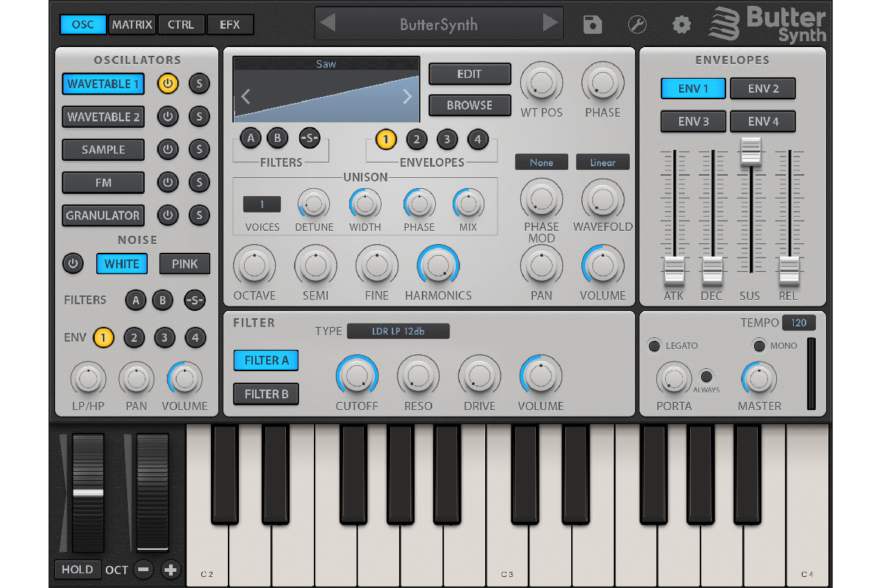This screenshot has height=588, width=882.
Task: Click the HOLD button near keyboard
Action: pyautogui.click(x=77, y=570)
